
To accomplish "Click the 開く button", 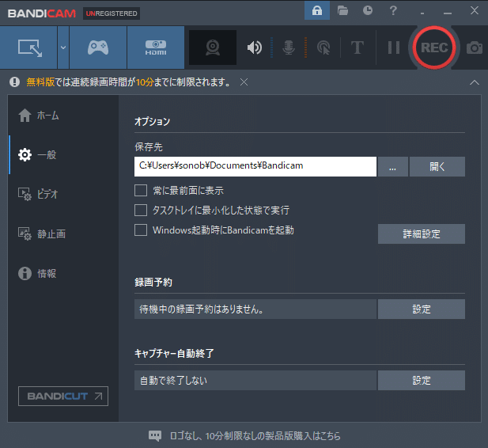I will (437, 166).
